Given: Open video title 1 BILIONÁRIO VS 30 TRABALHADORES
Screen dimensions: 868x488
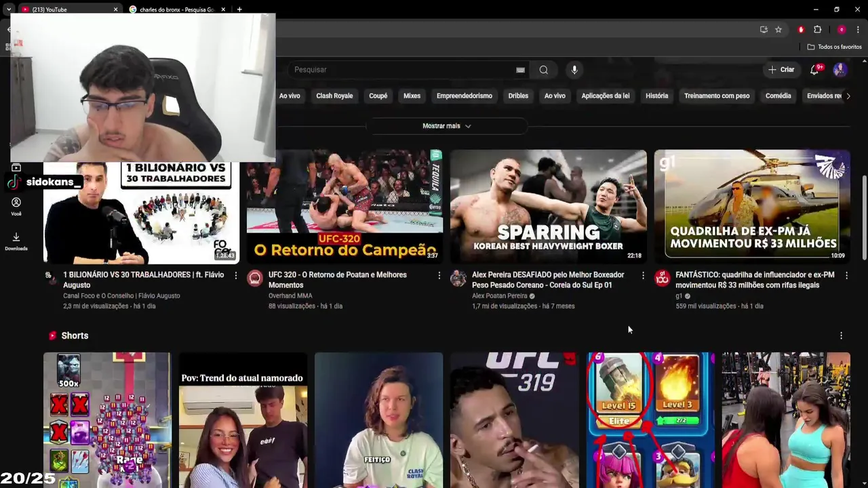Looking at the screenshot, I should (x=143, y=280).
